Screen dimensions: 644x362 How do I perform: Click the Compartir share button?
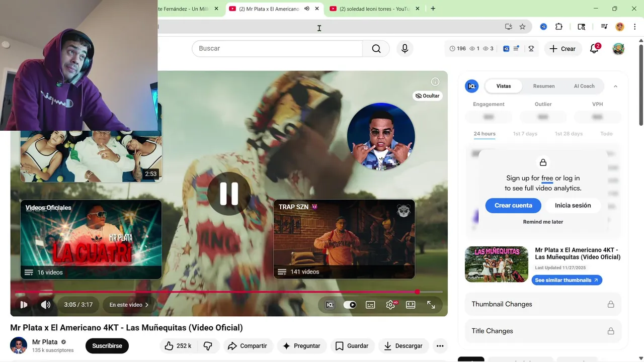[247, 346]
